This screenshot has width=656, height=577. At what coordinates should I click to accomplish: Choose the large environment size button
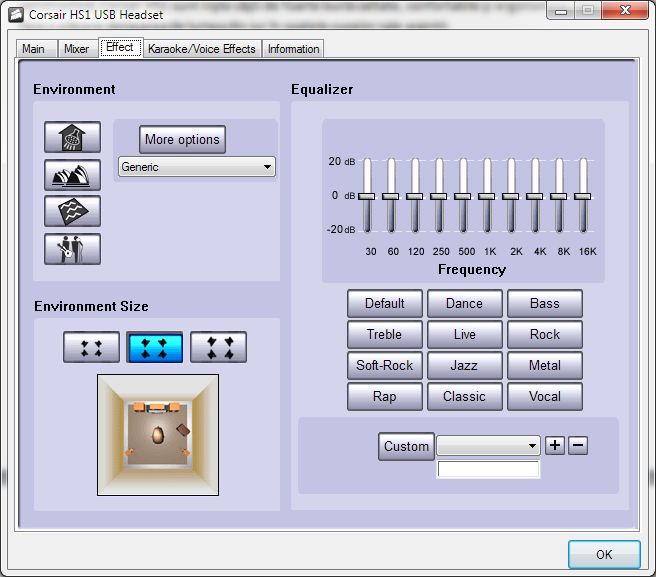click(x=218, y=347)
